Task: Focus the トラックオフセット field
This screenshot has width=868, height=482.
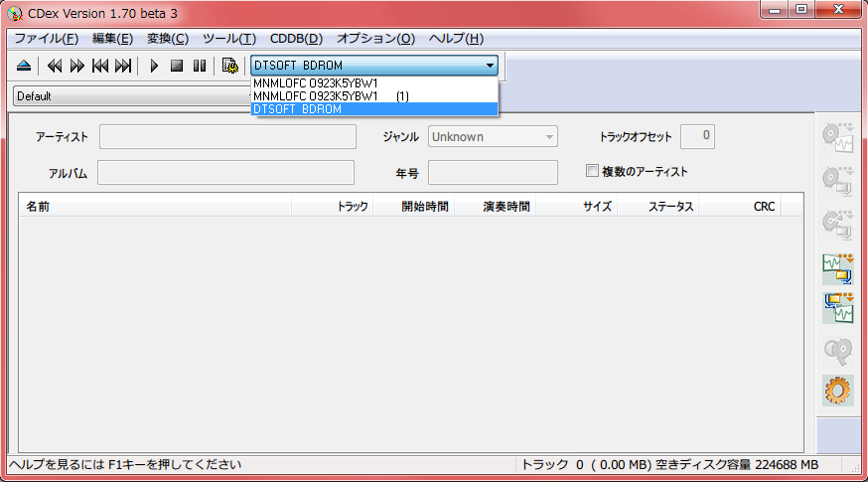Action: click(697, 136)
